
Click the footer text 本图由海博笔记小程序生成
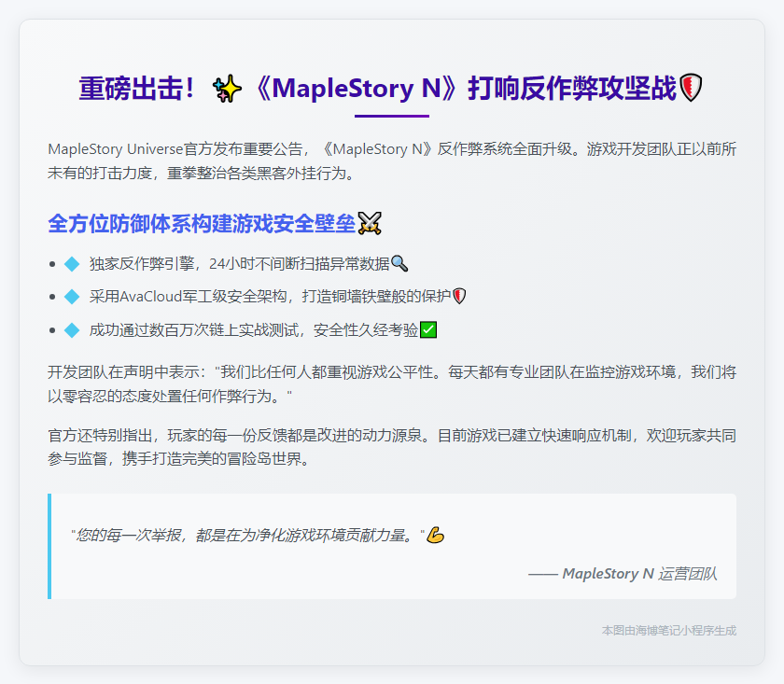[668, 632]
